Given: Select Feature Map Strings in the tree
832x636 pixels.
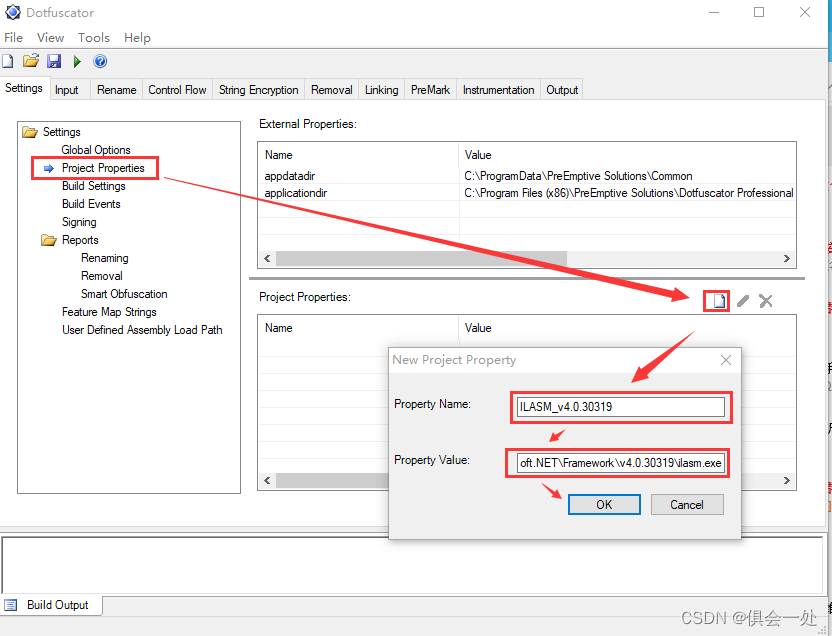Looking at the screenshot, I should click(x=109, y=312).
